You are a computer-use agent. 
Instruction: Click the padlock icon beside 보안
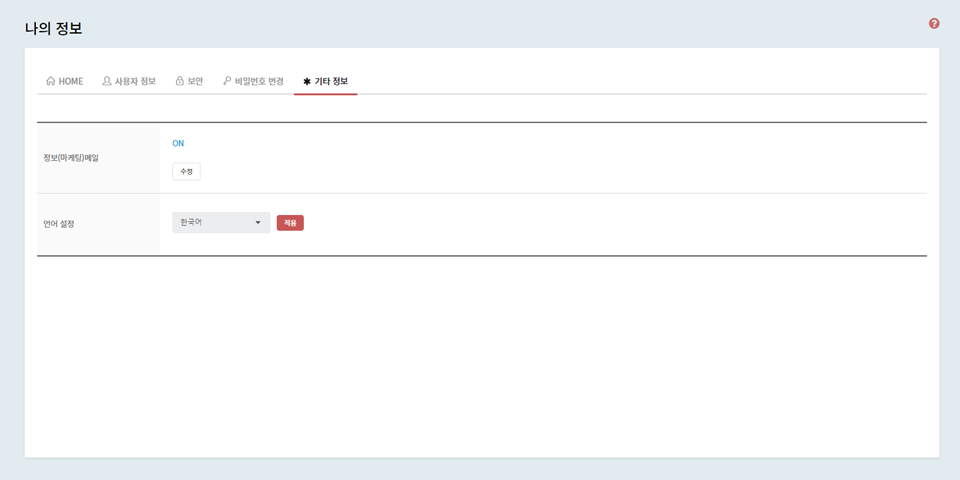[179, 81]
